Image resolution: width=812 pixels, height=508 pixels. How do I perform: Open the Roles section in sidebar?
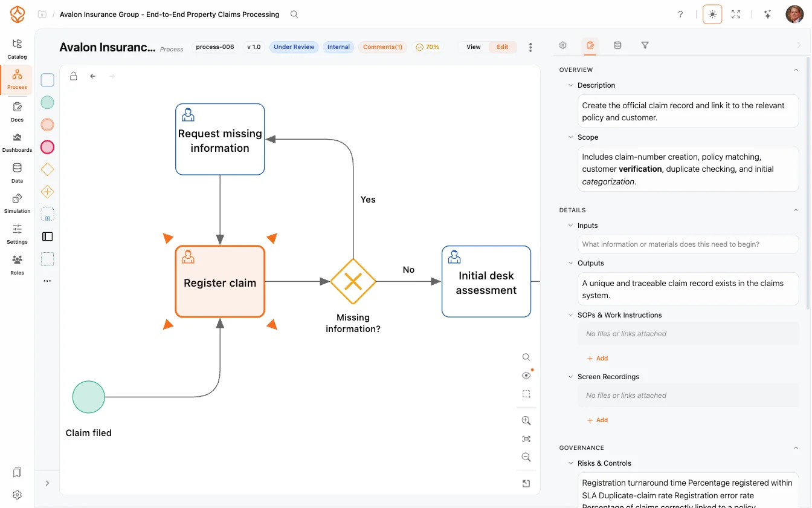click(x=17, y=265)
